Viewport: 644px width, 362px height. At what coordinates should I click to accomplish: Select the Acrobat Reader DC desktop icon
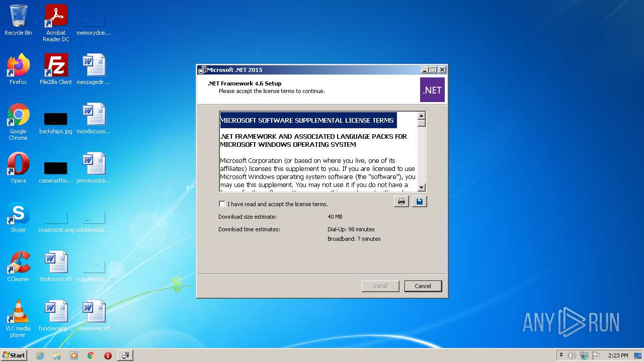point(56,24)
